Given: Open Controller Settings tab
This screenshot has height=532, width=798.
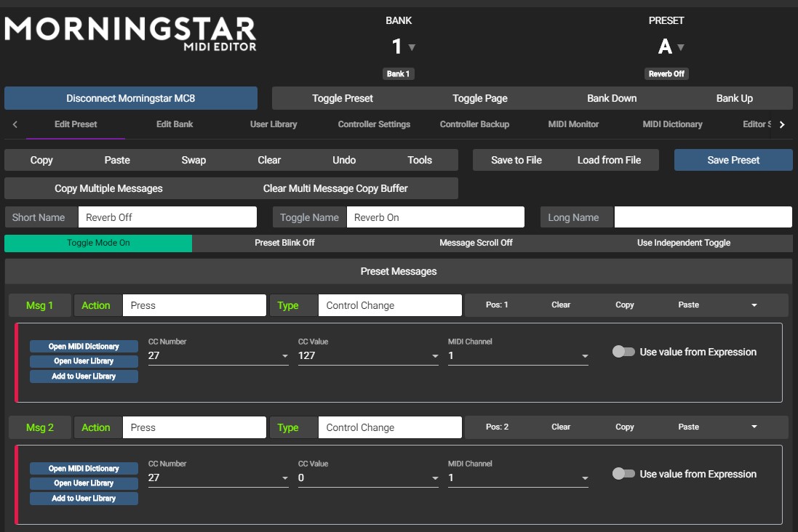Looking at the screenshot, I should tap(374, 124).
